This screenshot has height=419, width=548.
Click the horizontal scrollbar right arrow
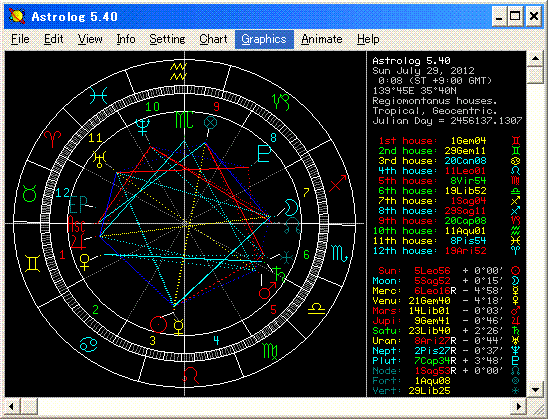click(x=519, y=406)
